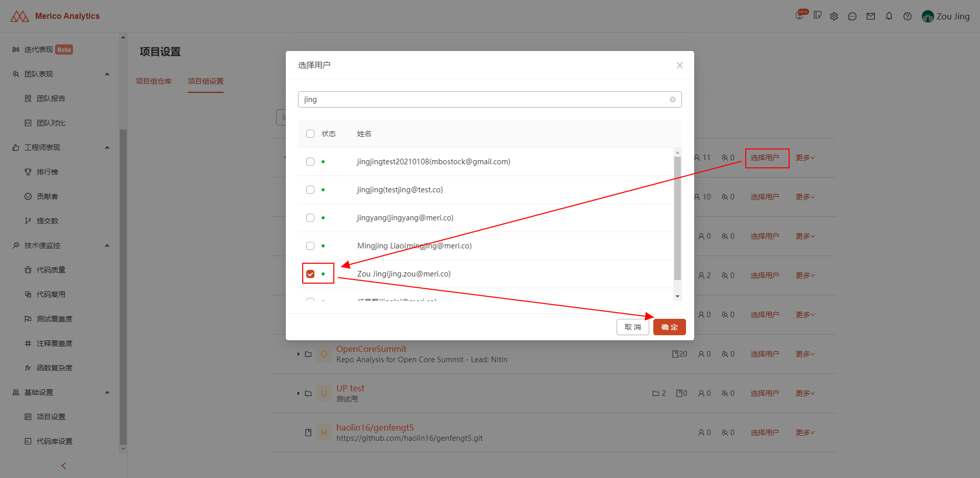Screen dimensions: 980x478
Task: Click 选择用户 on UP test row
Action: [x=765, y=393]
